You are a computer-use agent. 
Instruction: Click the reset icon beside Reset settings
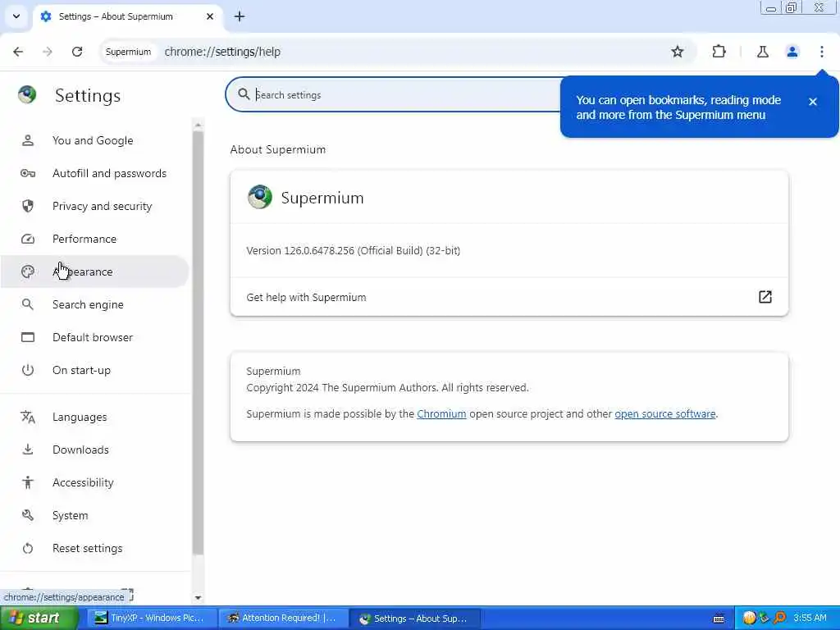tap(28, 548)
